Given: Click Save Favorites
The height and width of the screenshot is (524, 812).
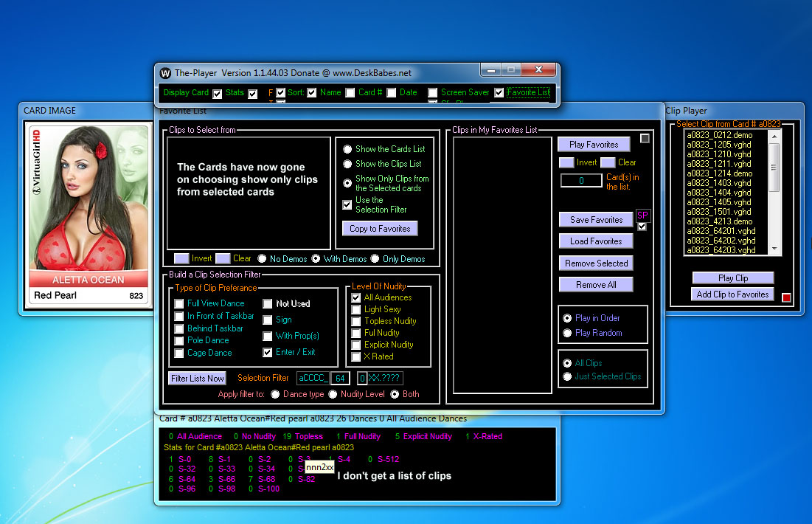Looking at the screenshot, I should tap(596, 220).
